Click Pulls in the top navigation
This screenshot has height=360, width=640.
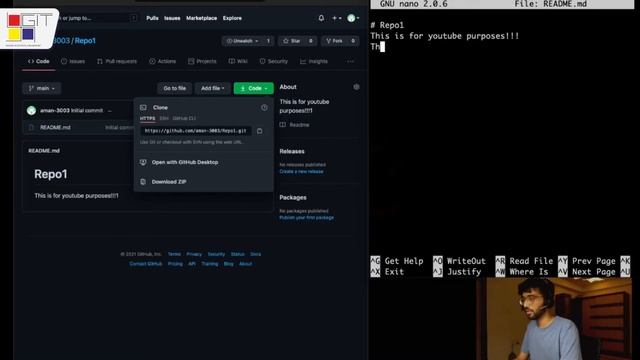(152, 18)
